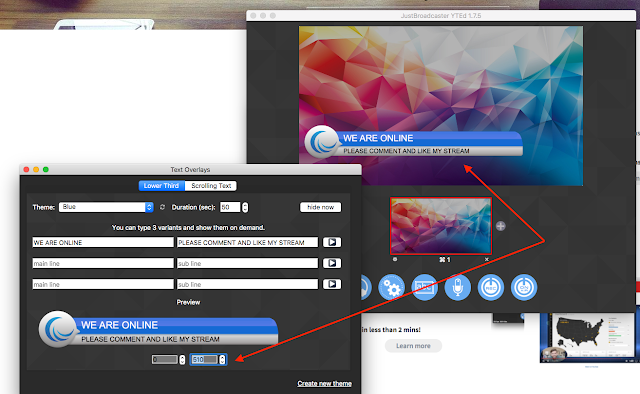
Task: Click the hide now button
Action: coord(320,207)
